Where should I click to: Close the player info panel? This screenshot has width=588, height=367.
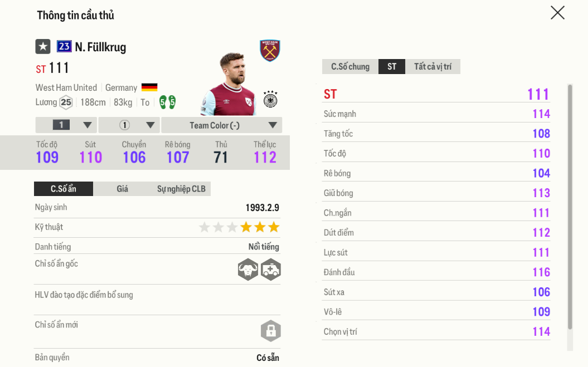[x=558, y=13]
